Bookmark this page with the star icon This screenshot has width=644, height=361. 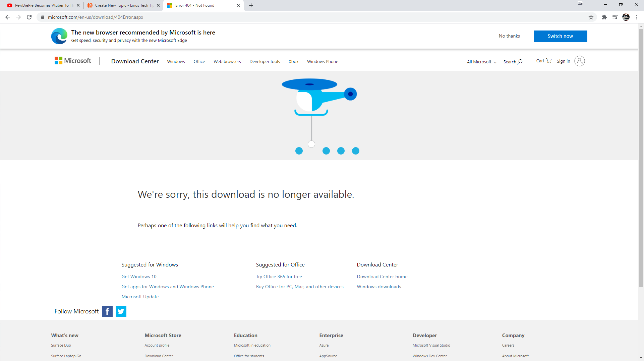coord(591,17)
